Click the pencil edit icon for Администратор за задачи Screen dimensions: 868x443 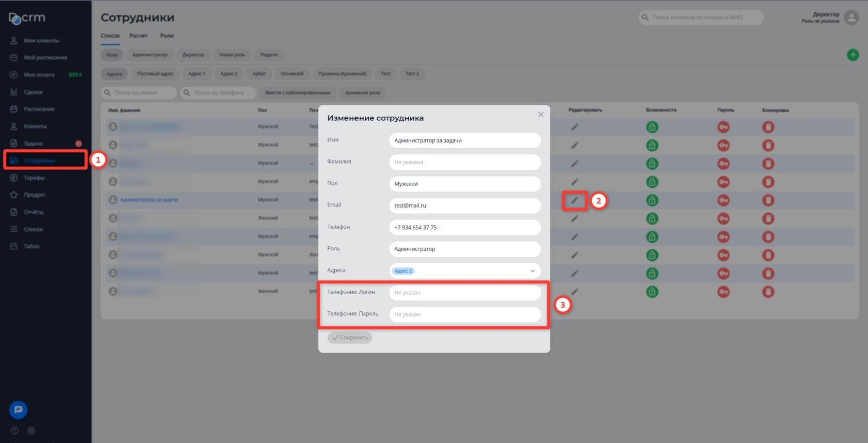click(x=575, y=200)
